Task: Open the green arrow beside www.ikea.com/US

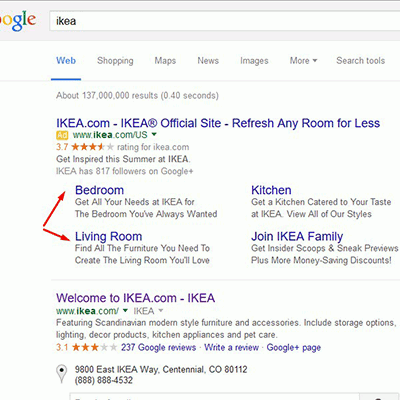Action: coord(154,135)
